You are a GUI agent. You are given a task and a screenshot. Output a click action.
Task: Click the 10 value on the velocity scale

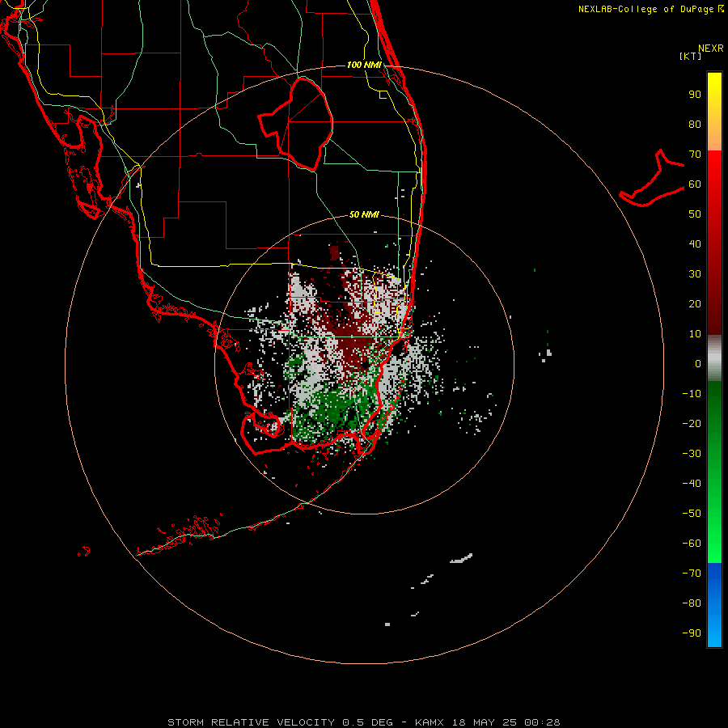coord(695,334)
